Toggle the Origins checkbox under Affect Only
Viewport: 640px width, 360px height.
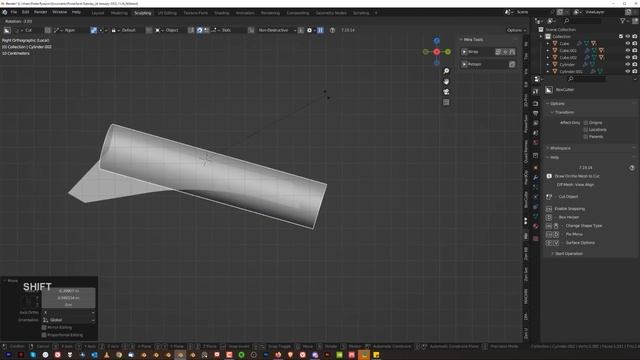586,122
